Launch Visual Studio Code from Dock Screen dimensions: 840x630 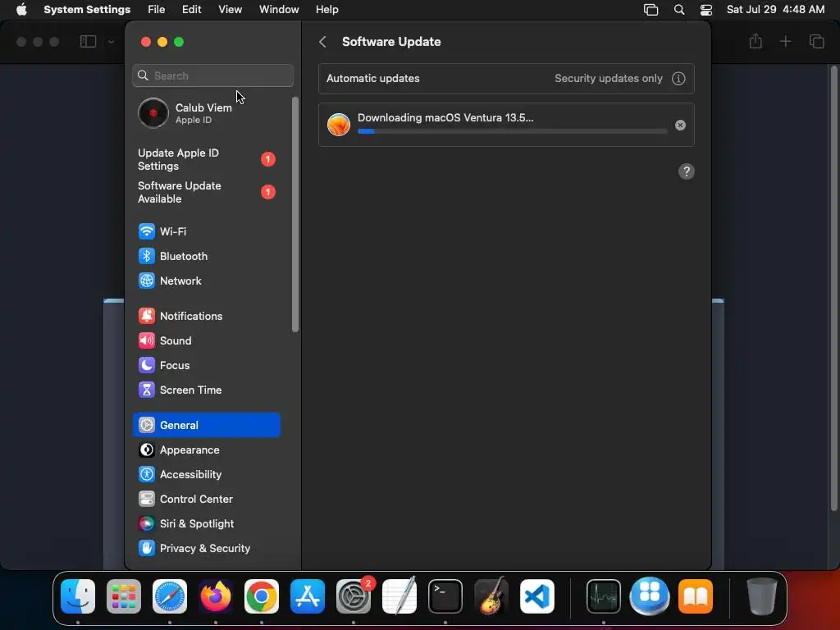(x=537, y=596)
